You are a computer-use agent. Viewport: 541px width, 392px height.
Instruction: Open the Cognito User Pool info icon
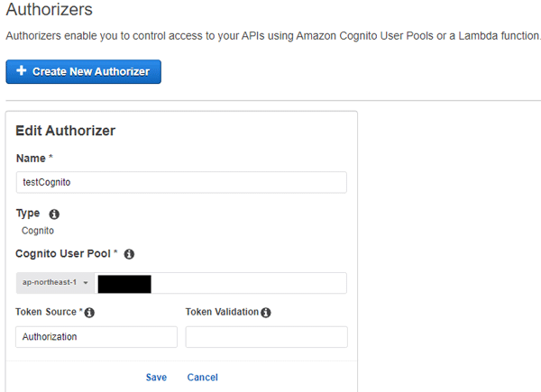click(x=129, y=254)
